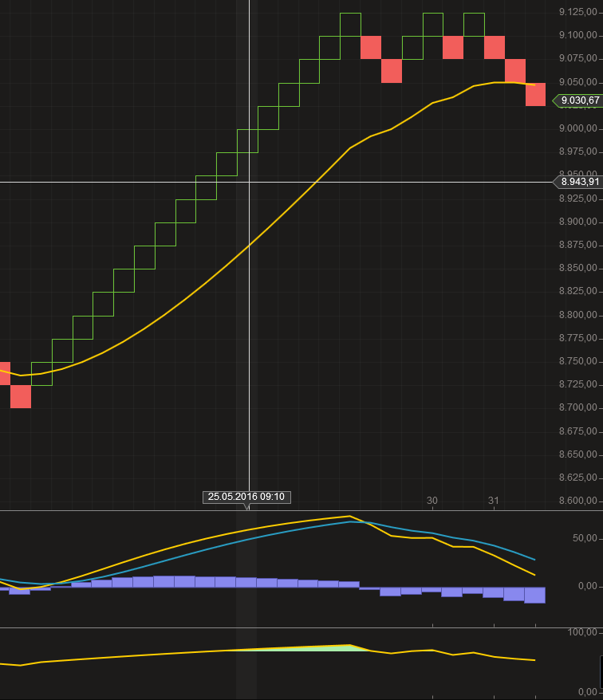Select date 30 on the time axis
This screenshot has width=603, height=700.
tap(432, 501)
